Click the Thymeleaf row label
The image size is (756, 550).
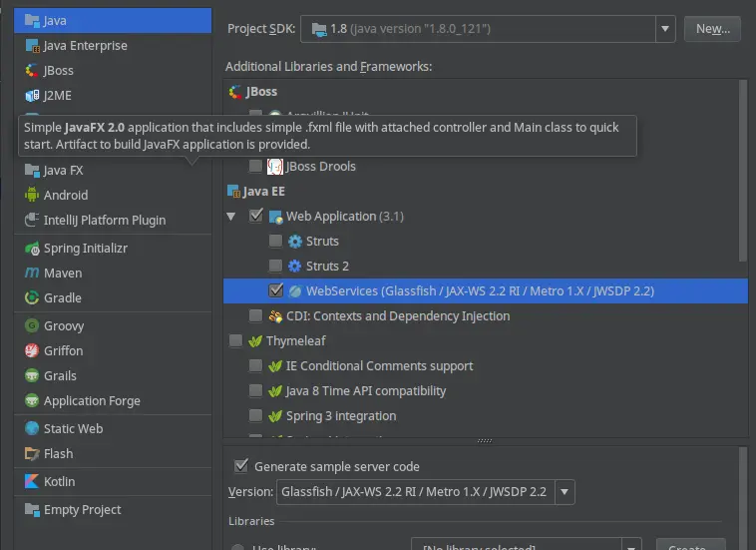click(296, 341)
